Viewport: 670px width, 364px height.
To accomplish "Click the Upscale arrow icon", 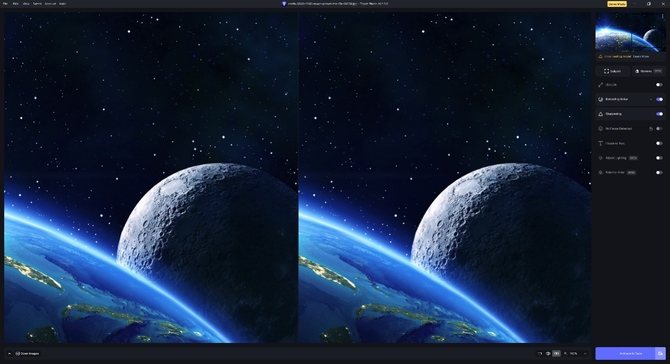I will click(600, 85).
